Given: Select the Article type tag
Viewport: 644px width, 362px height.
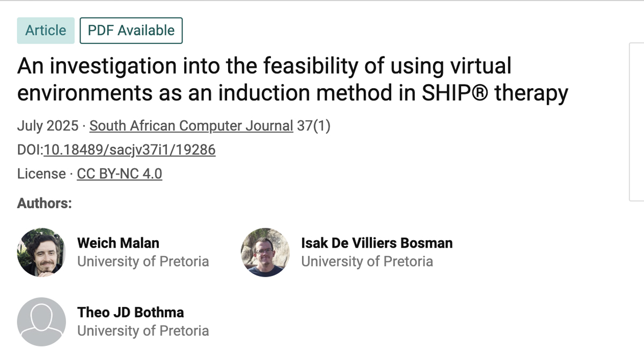Looking at the screenshot, I should [46, 30].
